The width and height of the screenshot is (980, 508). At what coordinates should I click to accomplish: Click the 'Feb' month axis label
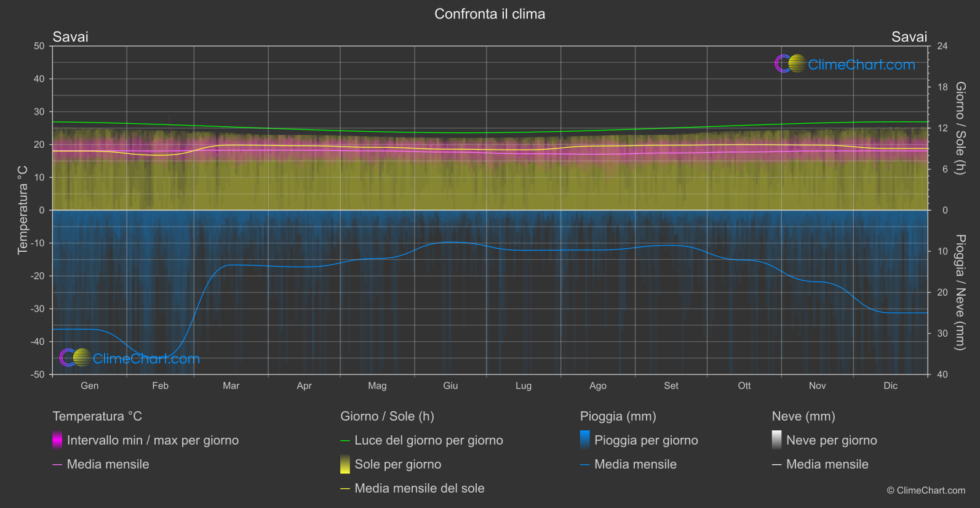pyautogui.click(x=161, y=385)
